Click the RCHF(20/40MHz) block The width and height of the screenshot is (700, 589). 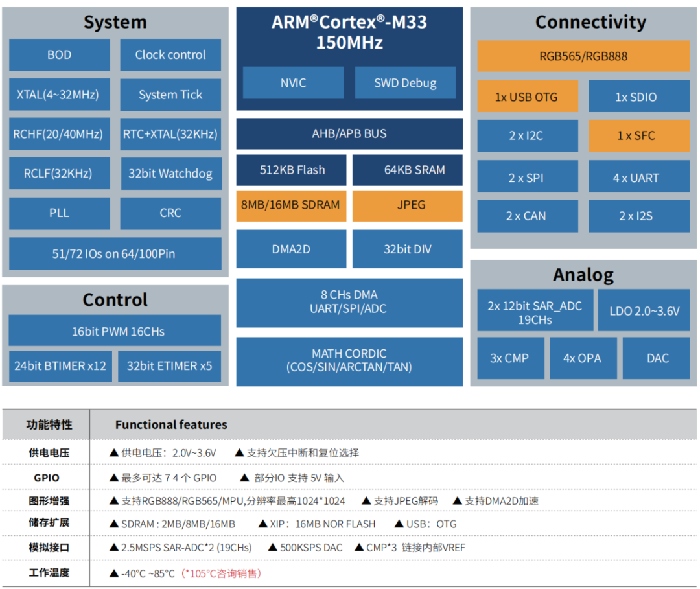click(60, 134)
